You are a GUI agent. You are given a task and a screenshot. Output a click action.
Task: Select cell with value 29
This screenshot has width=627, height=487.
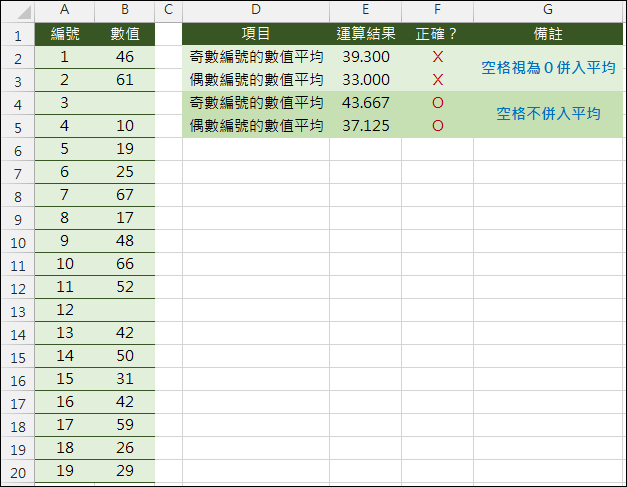[x=125, y=471]
